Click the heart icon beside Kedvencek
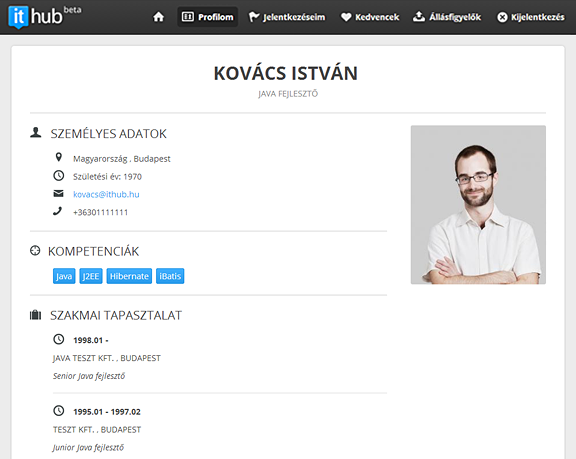 pos(346,17)
